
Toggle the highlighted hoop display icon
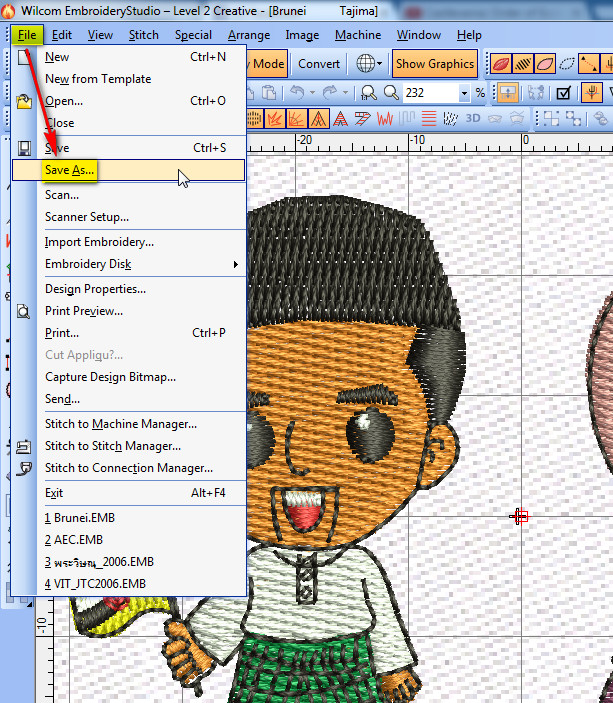tap(508, 93)
